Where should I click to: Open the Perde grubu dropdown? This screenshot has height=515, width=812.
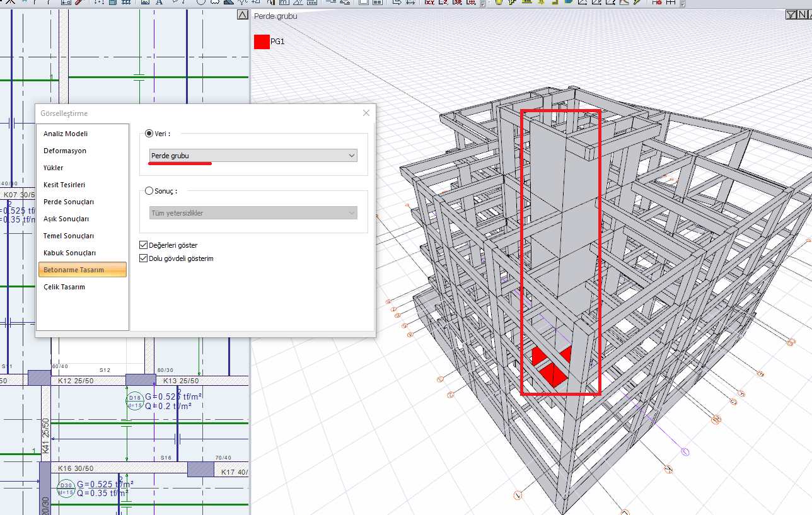253,156
